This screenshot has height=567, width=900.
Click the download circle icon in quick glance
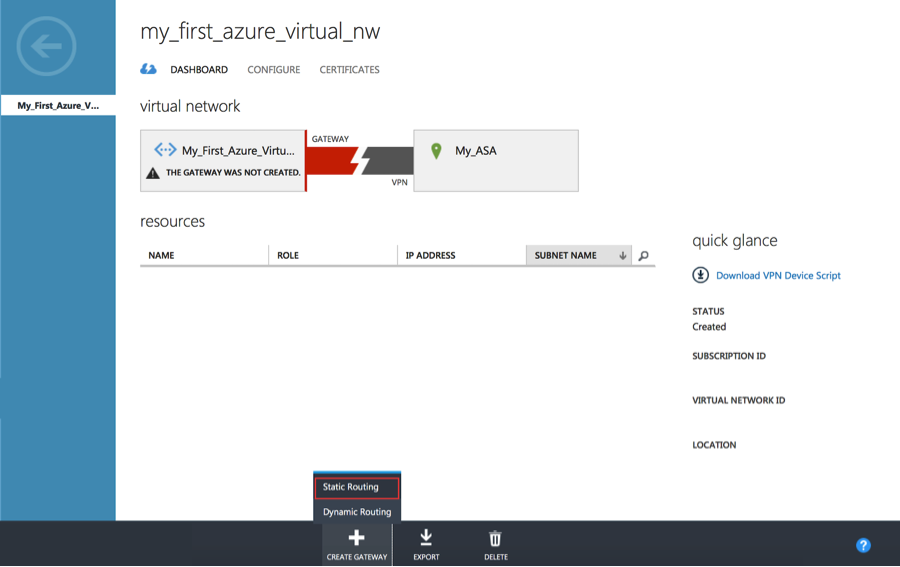click(x=700, y=275)
